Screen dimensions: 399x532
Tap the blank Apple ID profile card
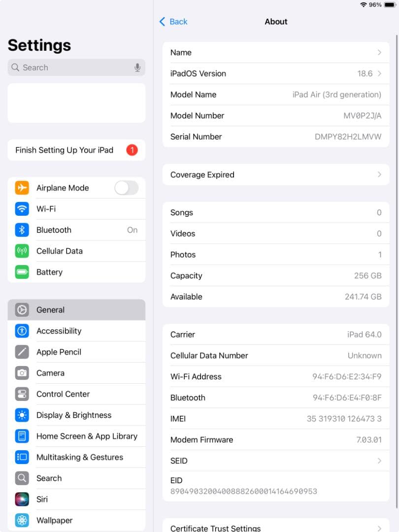tap(76, 103)
